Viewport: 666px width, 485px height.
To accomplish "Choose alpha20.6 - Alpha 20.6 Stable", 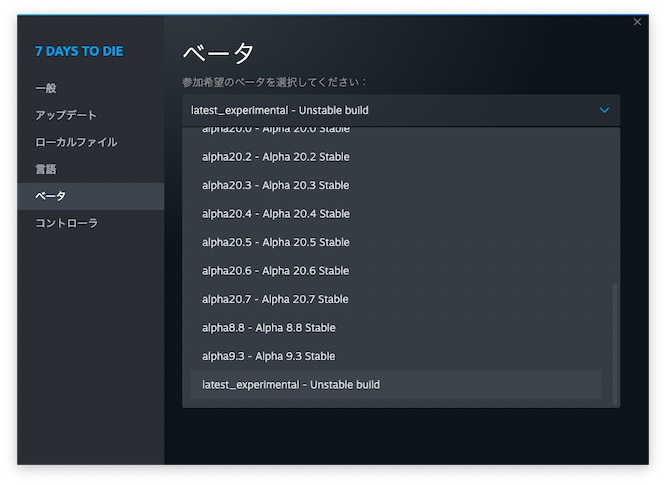I will pos(276,271).
